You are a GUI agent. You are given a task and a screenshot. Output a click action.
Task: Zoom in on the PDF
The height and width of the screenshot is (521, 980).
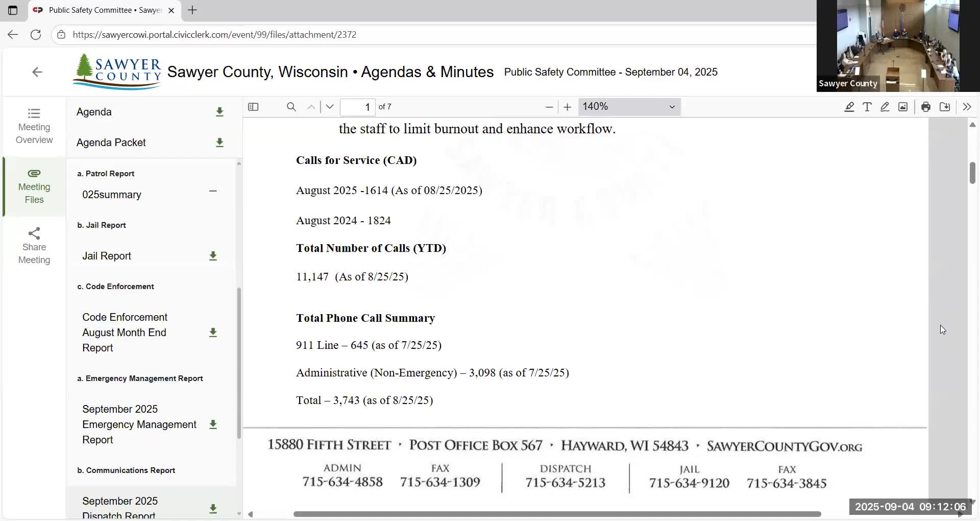pos(567,107)
